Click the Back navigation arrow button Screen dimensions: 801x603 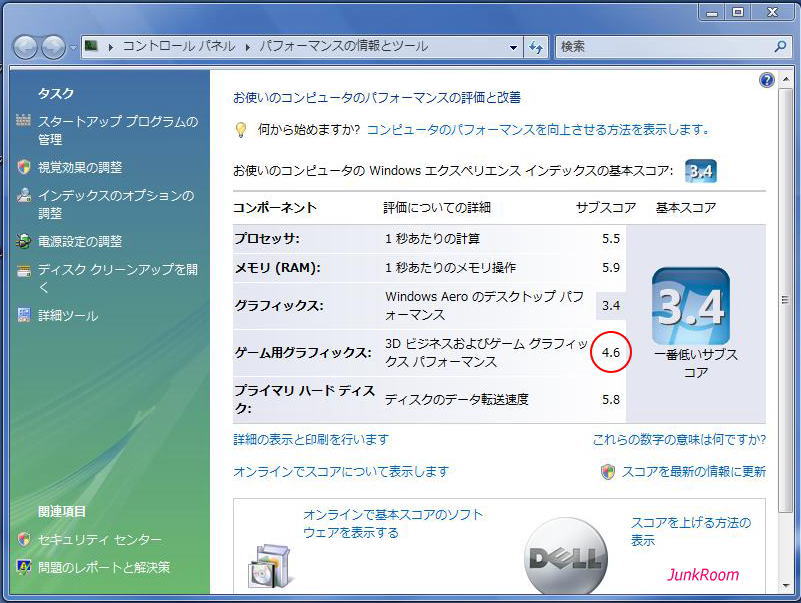(25, 48)
